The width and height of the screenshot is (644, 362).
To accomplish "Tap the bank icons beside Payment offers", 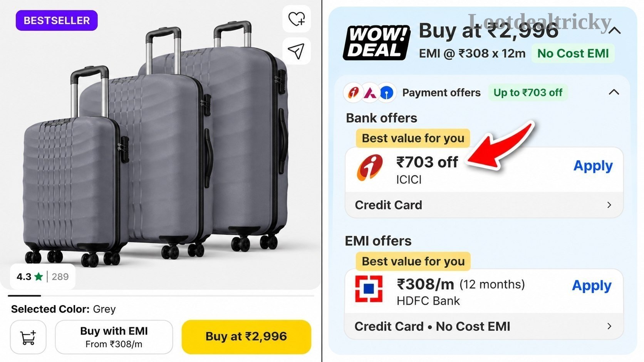I will coord(370,93).
